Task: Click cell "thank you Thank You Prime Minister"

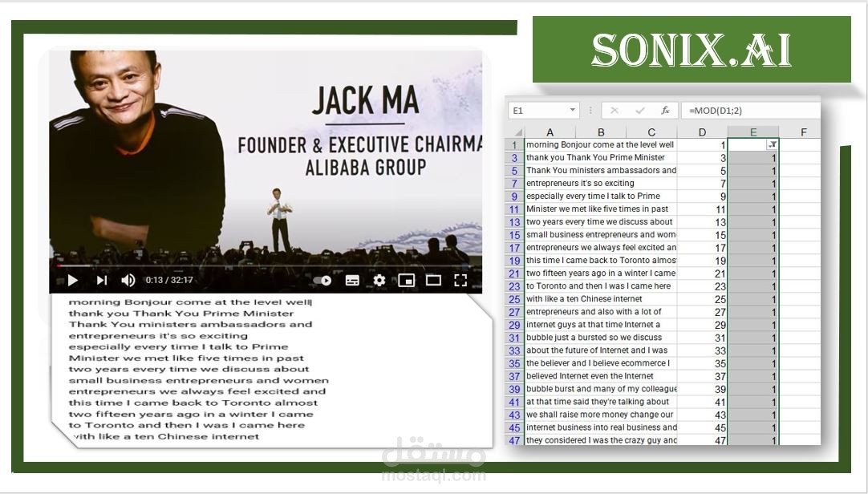Action: pyautogui.click(x=601, y=158)
